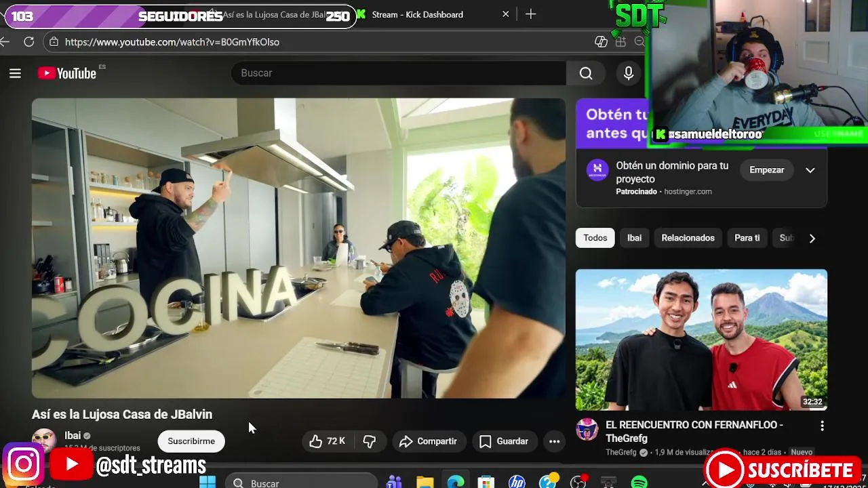The image size is (868, 488).
Task: Show more filter chips with right arrow
Action: 812,238
